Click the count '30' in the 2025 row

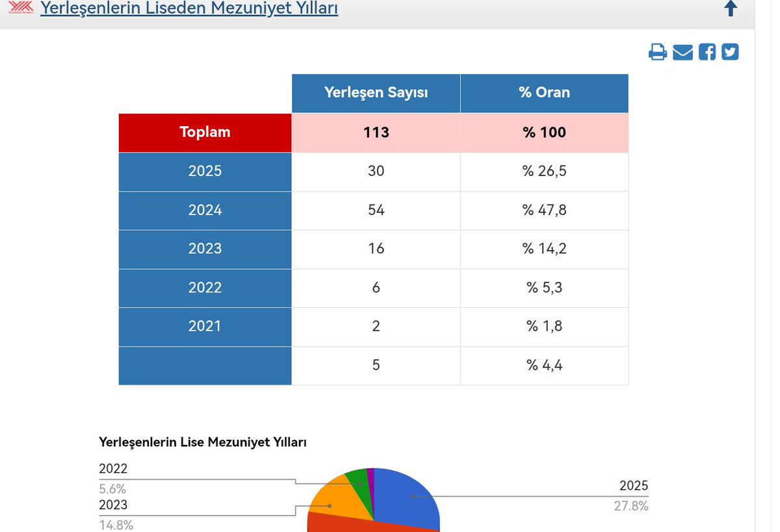376,171
